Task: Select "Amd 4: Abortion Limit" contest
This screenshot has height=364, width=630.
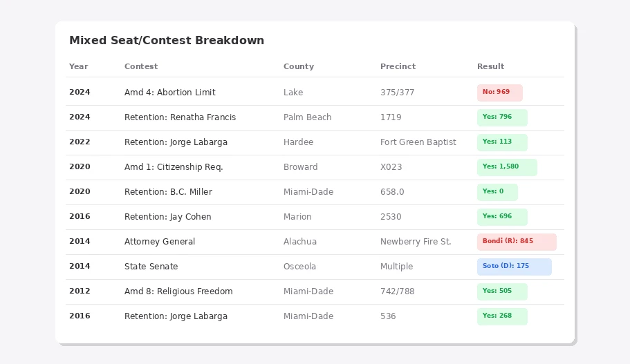Action: click(170, 93)
